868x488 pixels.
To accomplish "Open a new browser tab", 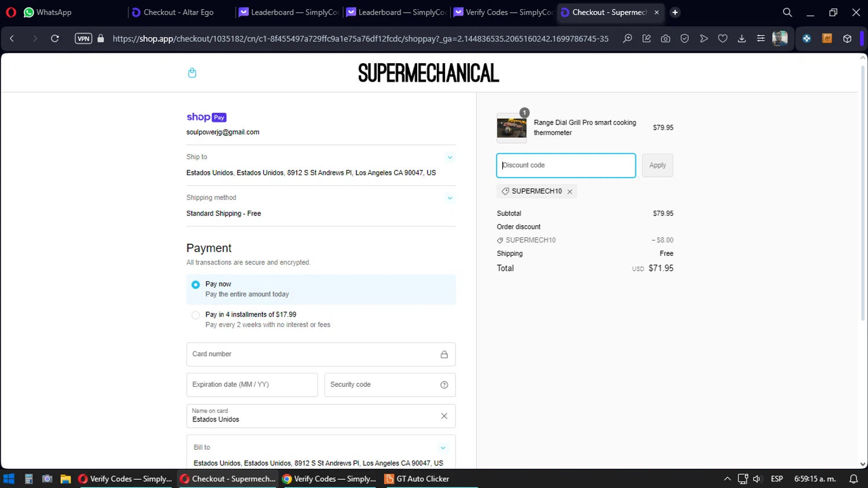I will (675, 12).
